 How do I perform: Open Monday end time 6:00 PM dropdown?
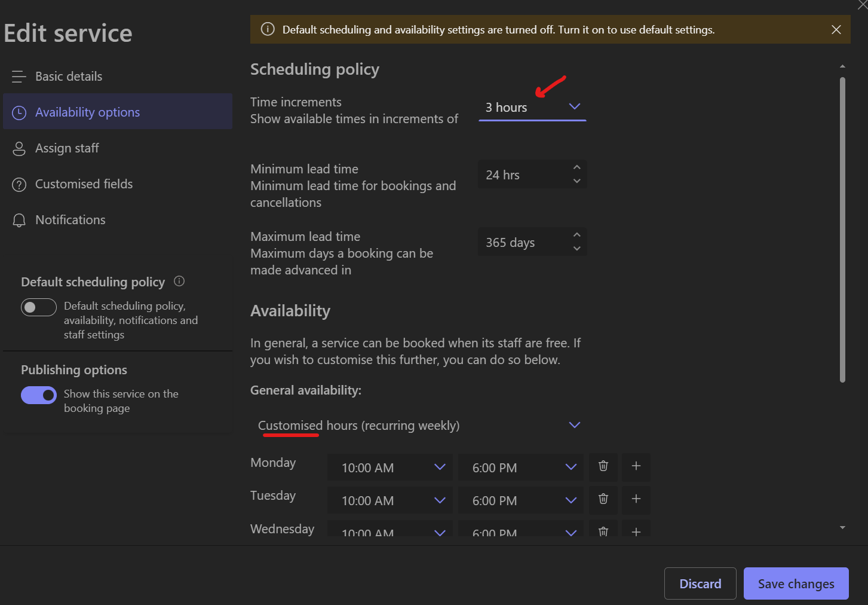pos(521,467)
